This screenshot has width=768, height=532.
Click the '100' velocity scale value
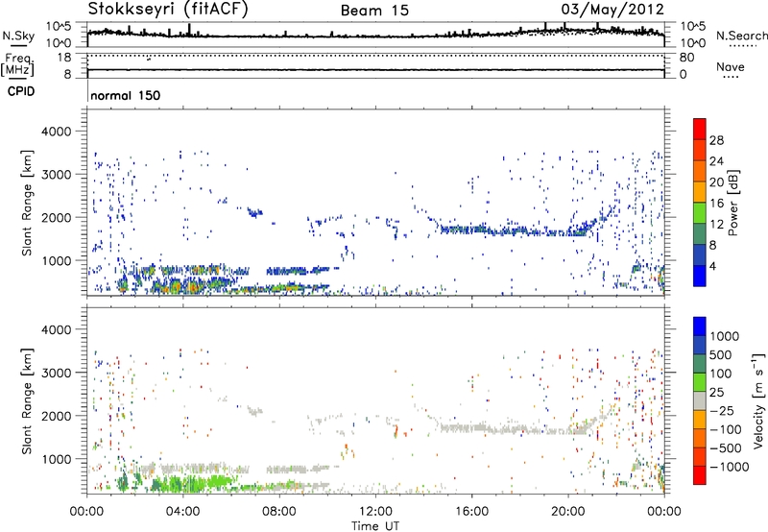pos(721,374)
